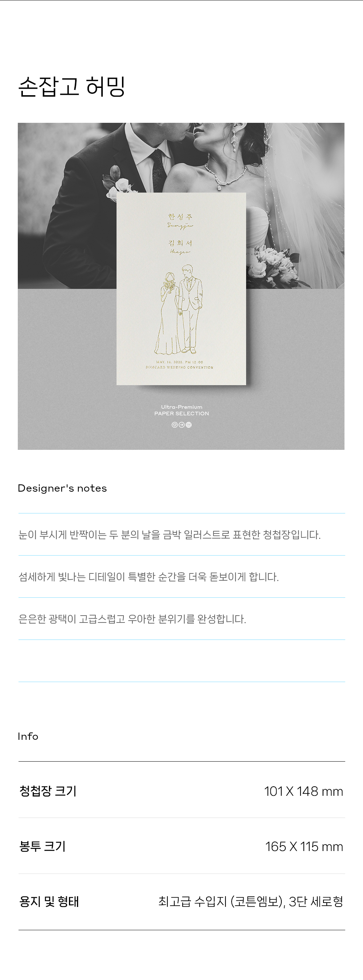
Task: Click the note about 섬세하게 빛나는 디테일
Action: point(148,577)
